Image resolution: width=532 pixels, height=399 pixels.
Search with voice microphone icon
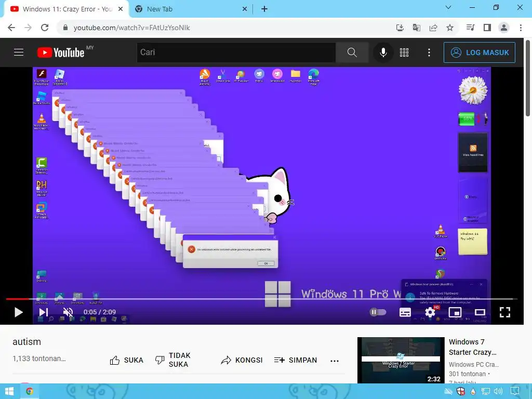[383, 52]
